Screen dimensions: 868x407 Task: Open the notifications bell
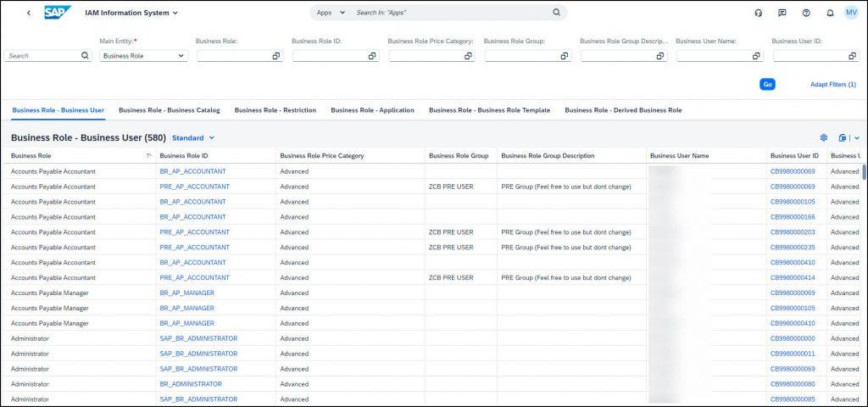point(830,13)
